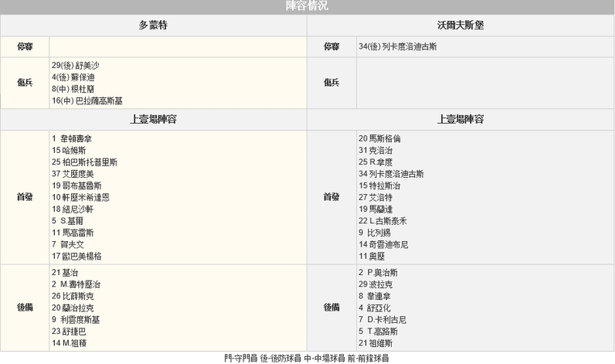
Task: Select injured player '16(中) 巴拉薩高斯基'
Action: 87,101
